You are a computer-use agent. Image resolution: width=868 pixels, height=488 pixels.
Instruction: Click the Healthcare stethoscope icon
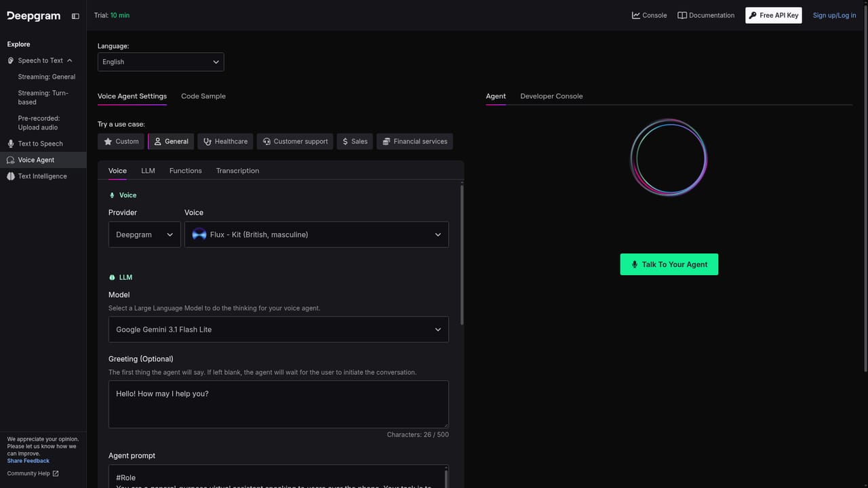208,142
